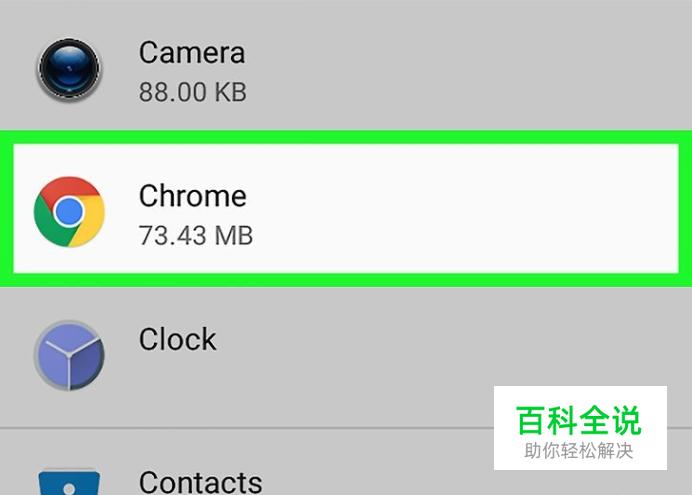Click the 助你轻松解决 caption text
692x495 pixels.
[579, 451]
